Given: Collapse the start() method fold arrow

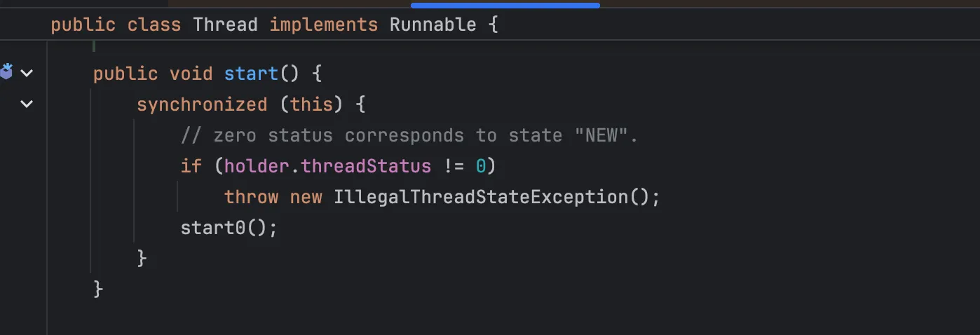Looking at the screenshot, I should (27, 73).
